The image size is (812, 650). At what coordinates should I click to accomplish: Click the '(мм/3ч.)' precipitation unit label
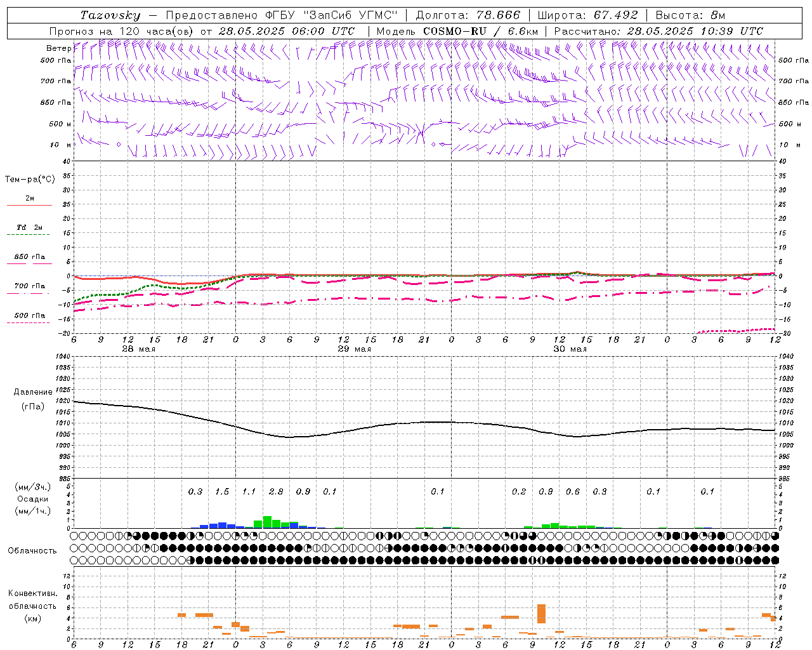coord(32,487)
